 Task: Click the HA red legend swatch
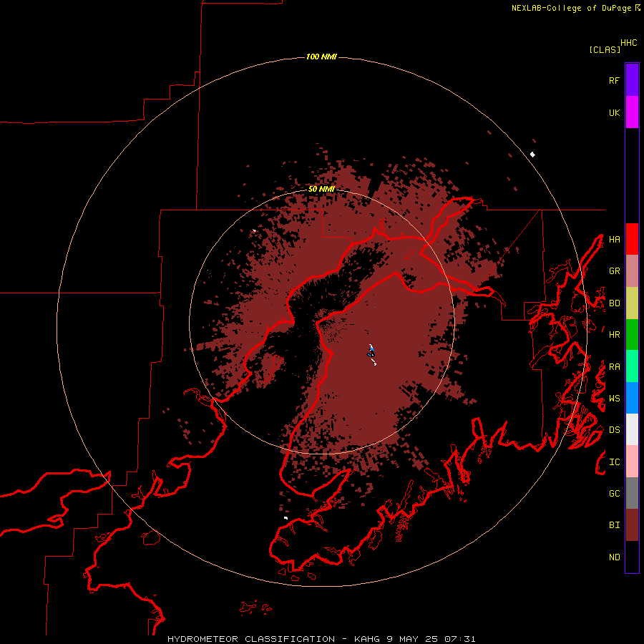click(632, 239)
